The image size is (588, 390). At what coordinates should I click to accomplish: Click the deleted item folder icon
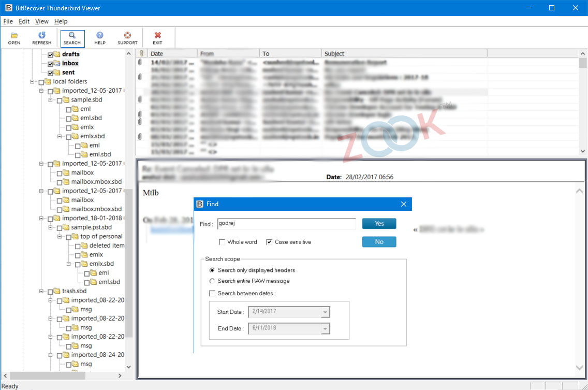click(84, 245)
